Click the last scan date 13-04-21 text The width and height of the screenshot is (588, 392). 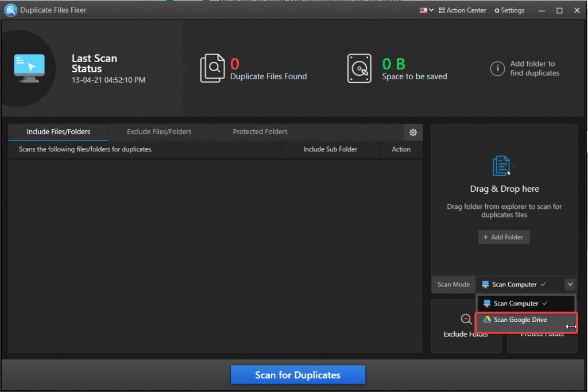109,80
